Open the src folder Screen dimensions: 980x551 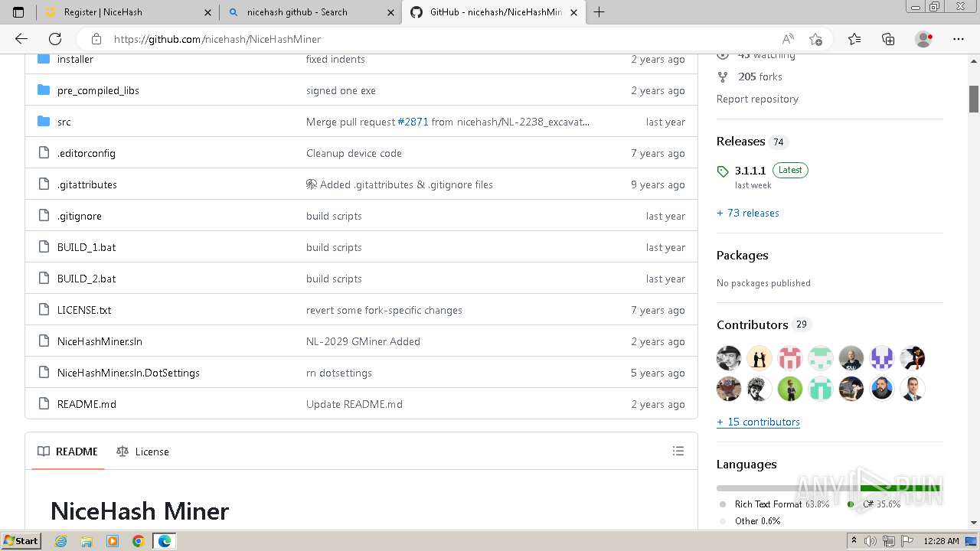coord(64,122)
